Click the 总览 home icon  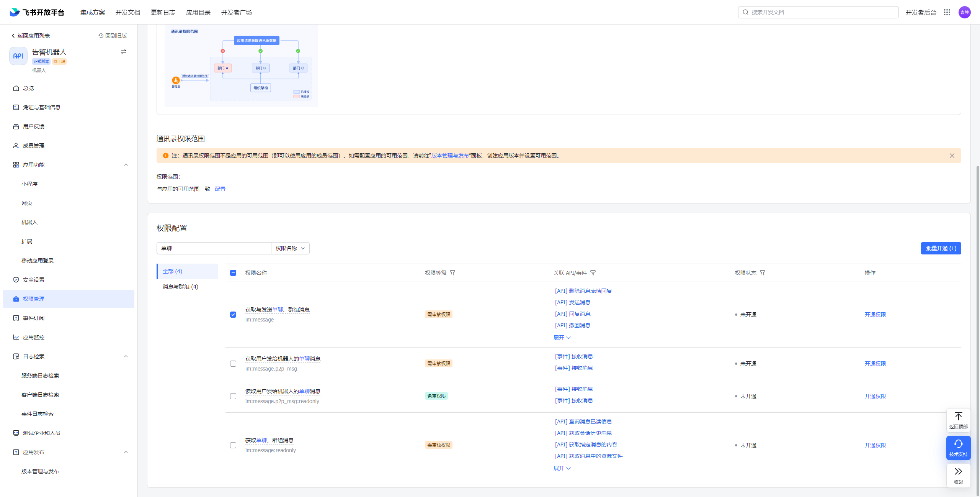pyautogui.click(x=16, y=88)
